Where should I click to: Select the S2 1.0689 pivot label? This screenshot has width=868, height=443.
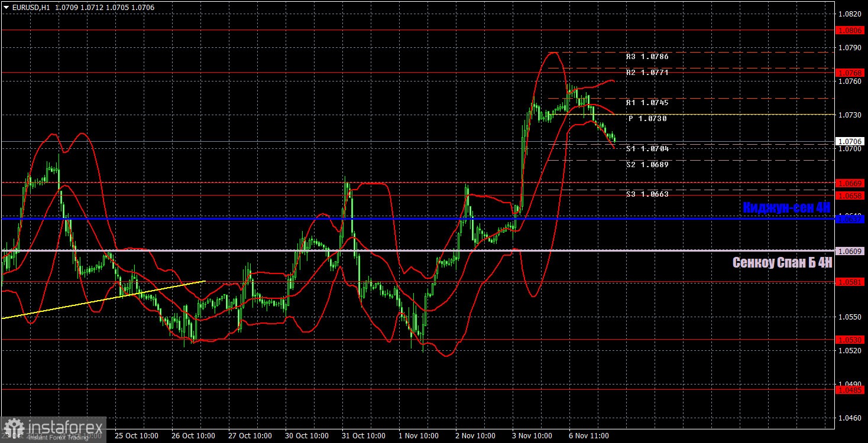pos(647,165)
